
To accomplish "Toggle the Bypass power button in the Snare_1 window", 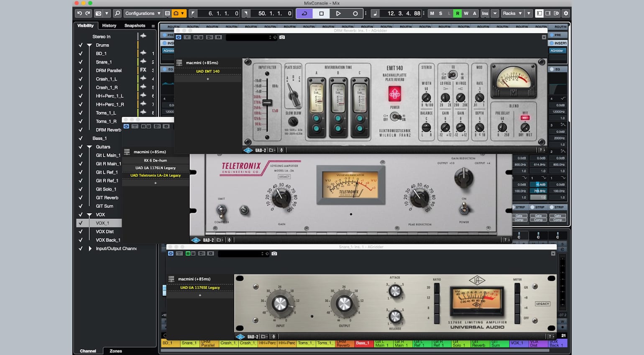I will [171, 254].
